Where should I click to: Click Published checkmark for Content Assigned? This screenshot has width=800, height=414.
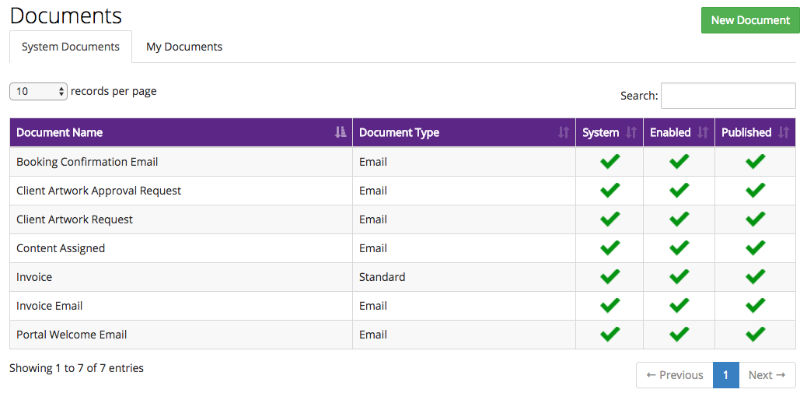(755, 248)
